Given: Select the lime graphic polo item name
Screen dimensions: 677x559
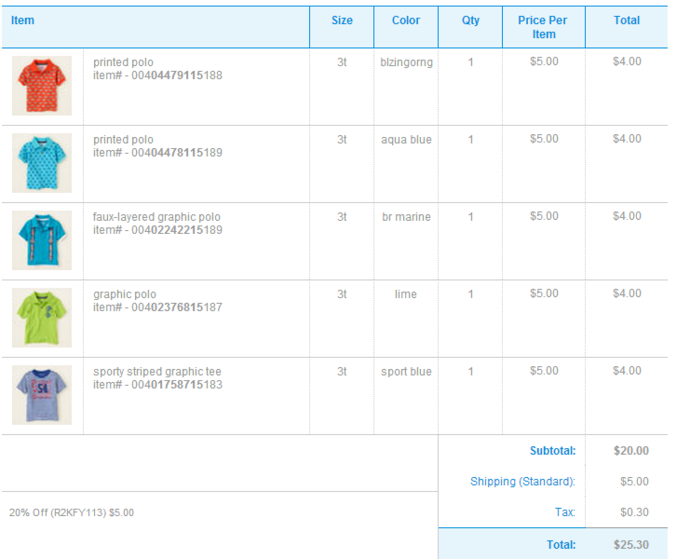Looking at the screenshot, I should click(125, 294).
